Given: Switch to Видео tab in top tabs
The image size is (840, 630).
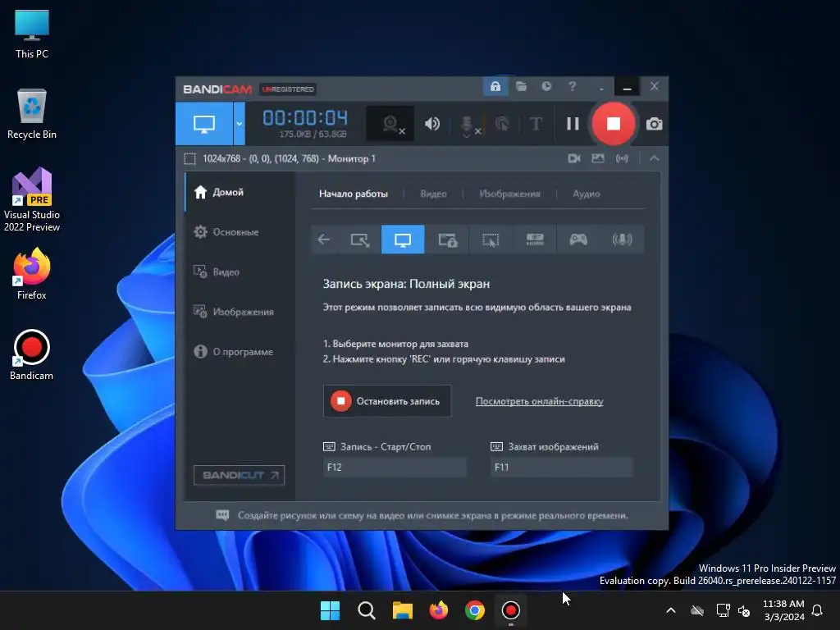Looking at the screenshot, I should coord(433,194).
